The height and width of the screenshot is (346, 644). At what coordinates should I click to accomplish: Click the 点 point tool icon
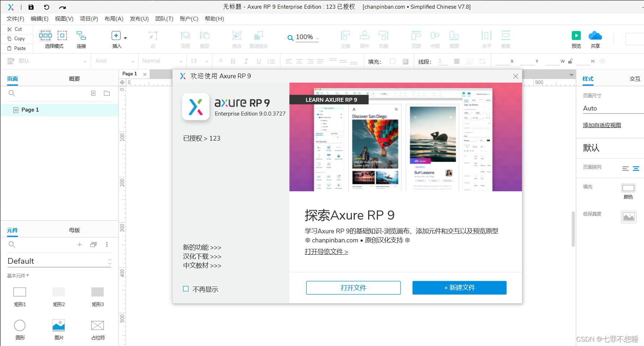[153, 36]
